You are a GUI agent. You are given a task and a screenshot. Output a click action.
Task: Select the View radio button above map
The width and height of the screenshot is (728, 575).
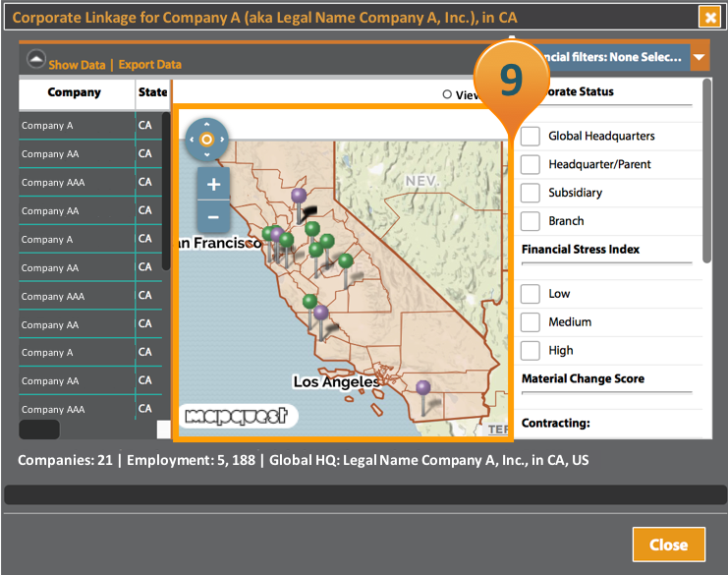click(x=447, y=94)
